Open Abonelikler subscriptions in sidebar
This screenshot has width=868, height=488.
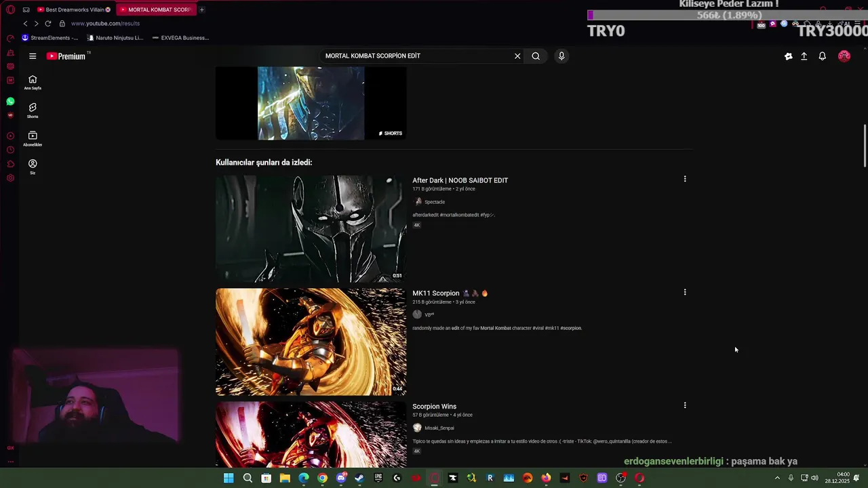tap(33, 139)
